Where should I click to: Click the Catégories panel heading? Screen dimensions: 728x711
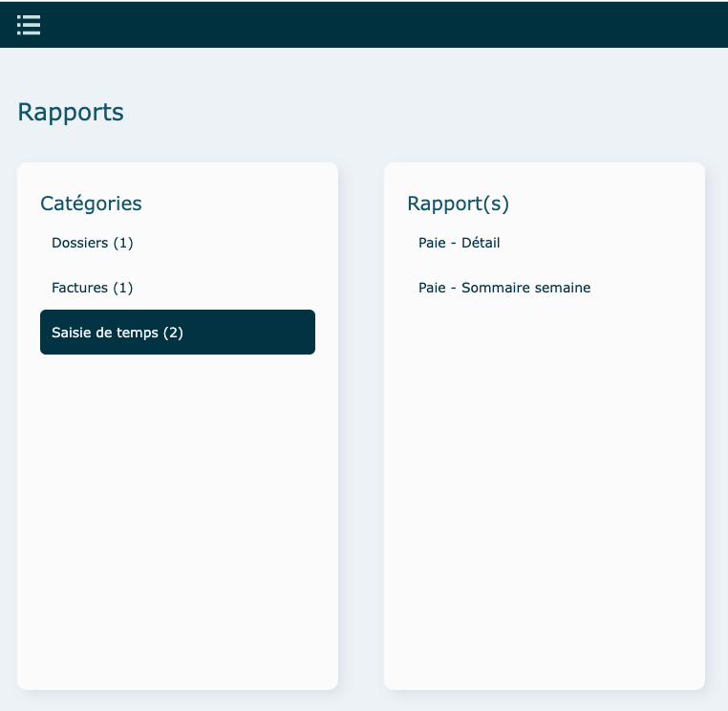pyautogui.click(x=91, y=204)
